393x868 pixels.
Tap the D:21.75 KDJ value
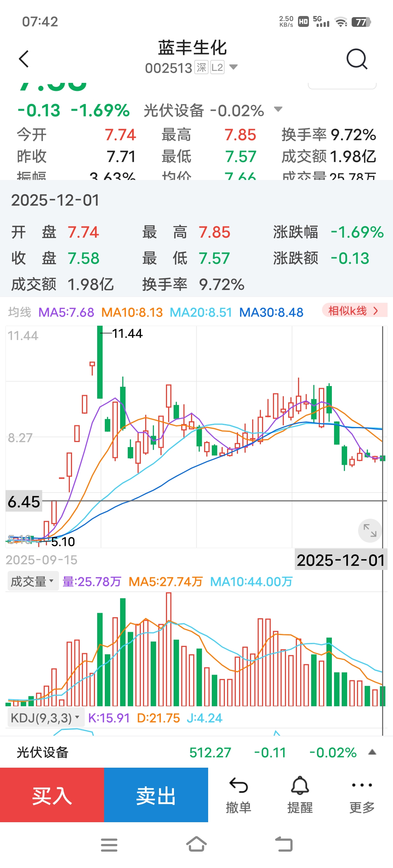click(158, 718)
